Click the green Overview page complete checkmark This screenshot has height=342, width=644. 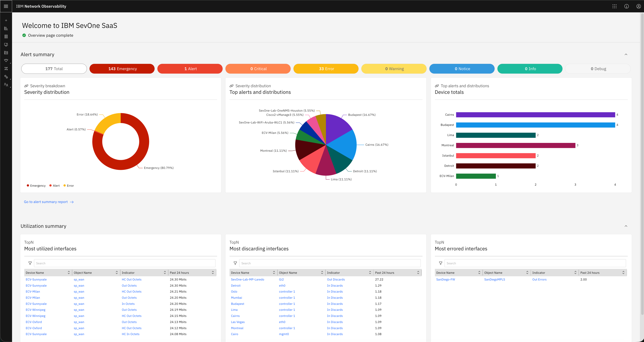pos(24,35)
